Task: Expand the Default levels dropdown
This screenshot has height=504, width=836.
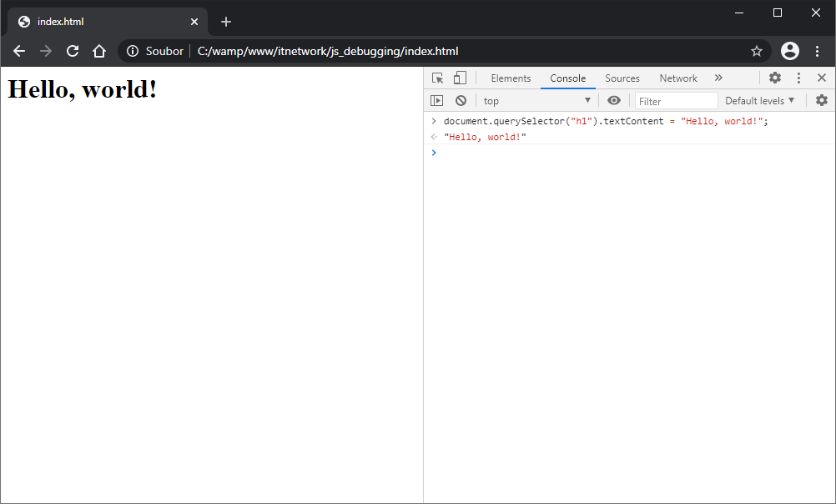Action: click(758, 101)
